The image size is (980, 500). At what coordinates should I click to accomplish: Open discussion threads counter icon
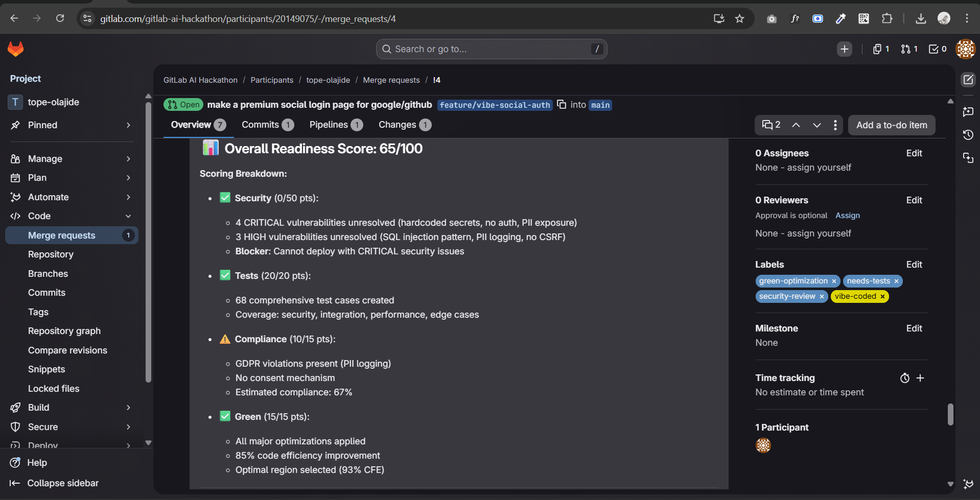[771, 125]
